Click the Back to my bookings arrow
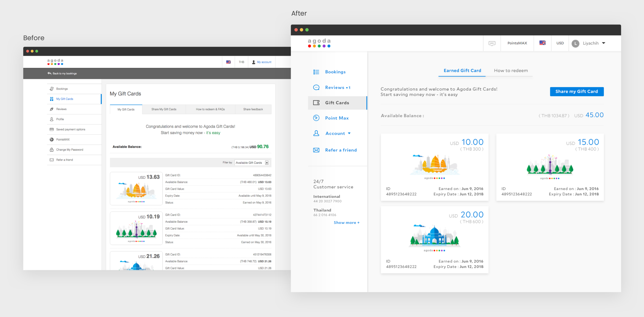 coord(49,73)
